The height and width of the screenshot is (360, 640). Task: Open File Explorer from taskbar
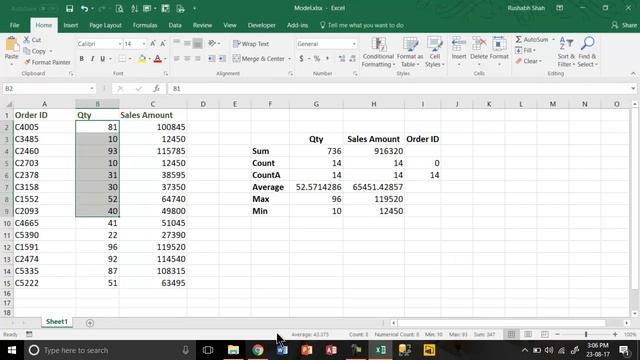[233, 350]
